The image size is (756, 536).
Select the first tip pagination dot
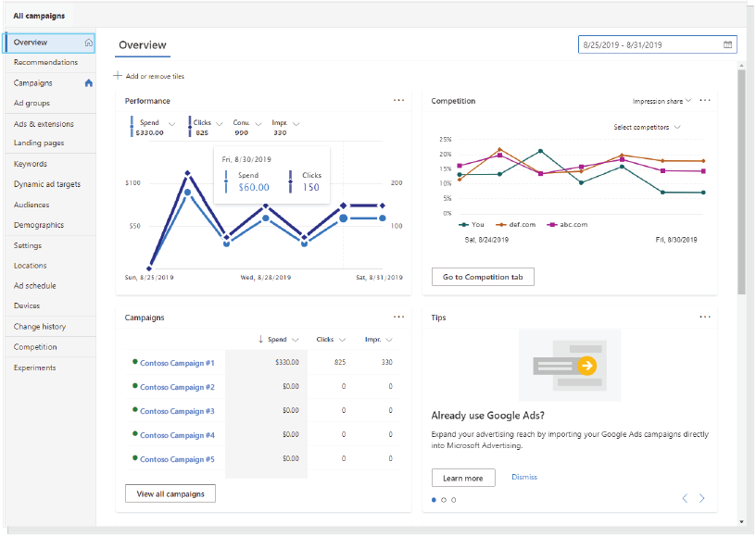click(434, 500)
